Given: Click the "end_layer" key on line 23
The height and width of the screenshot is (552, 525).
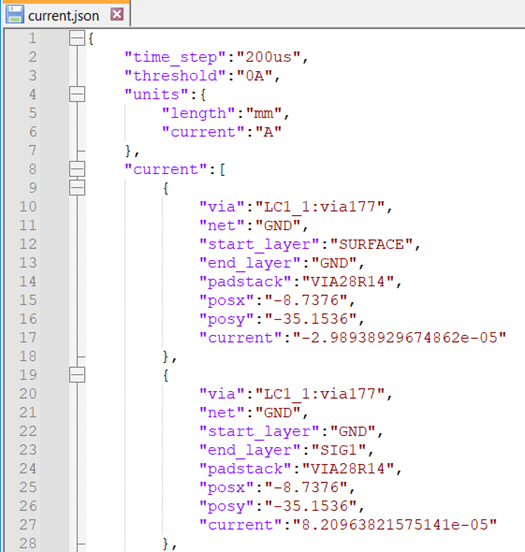Looking at the screenshot, I should click(250, 450).
